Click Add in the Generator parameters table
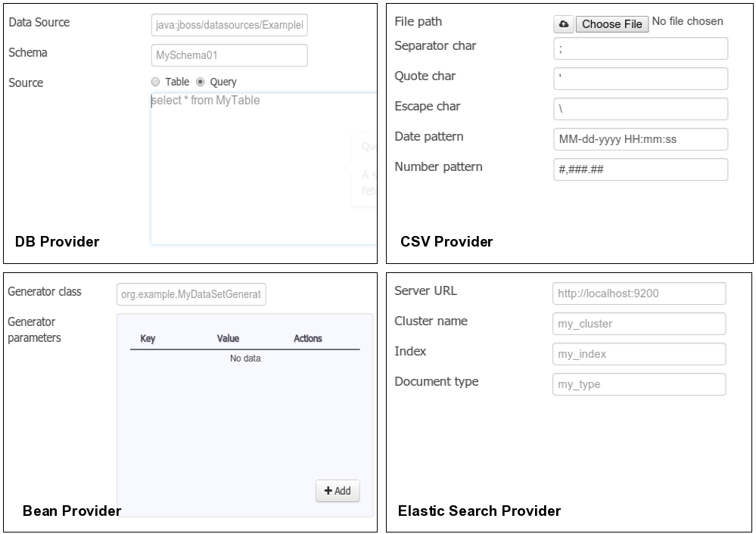The image size is (756, 534). [338, 491]
